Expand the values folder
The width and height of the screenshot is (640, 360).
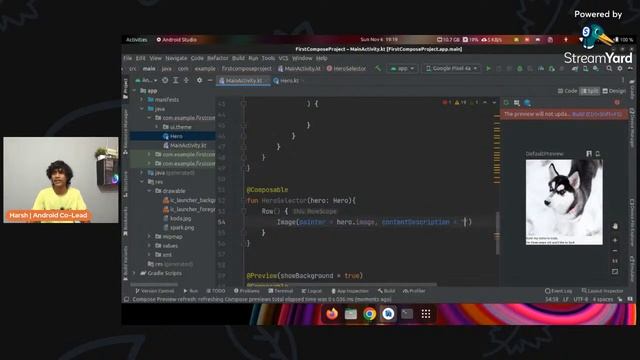[149, 246]
